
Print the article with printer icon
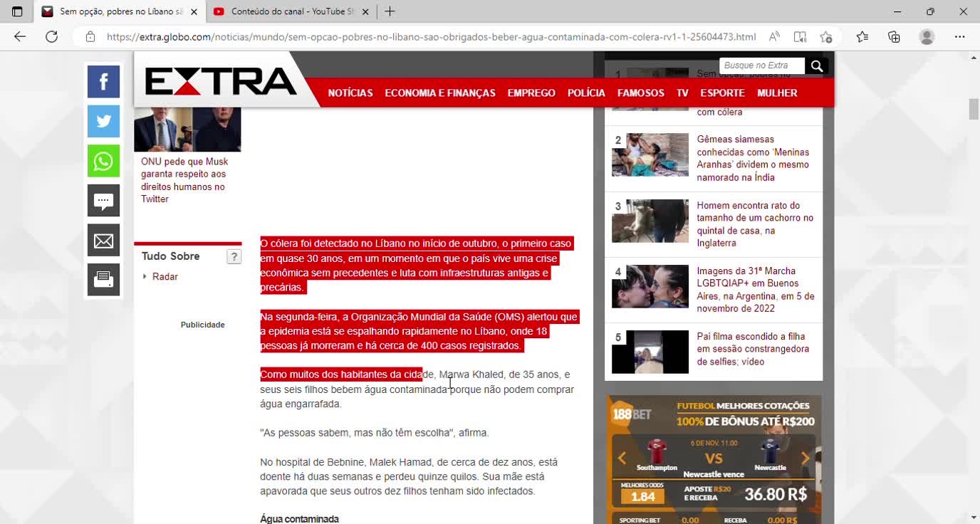[x=103, y=280]
